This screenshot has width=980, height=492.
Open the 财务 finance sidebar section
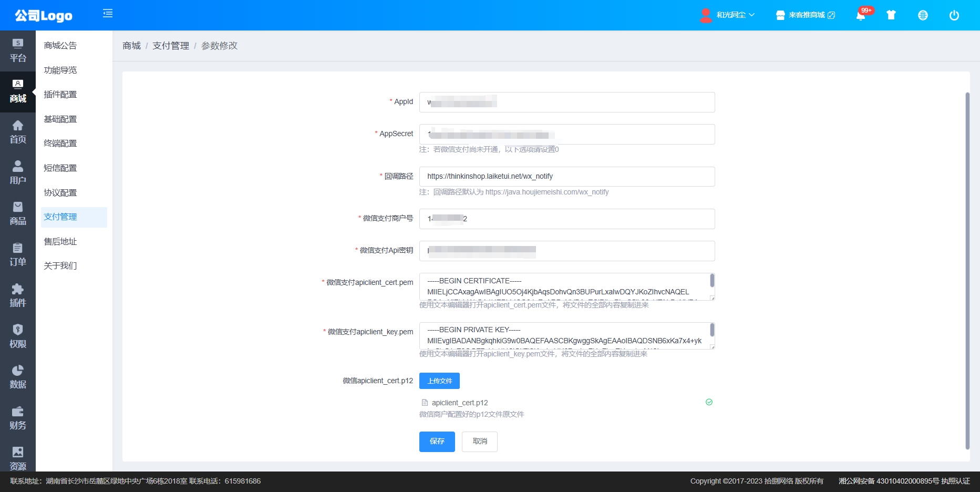[18, 418]
